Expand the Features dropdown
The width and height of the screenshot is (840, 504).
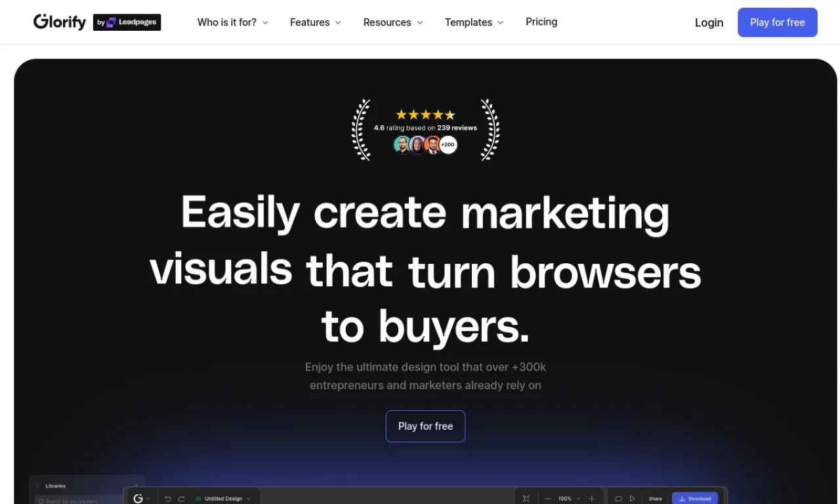click(316, 22)
